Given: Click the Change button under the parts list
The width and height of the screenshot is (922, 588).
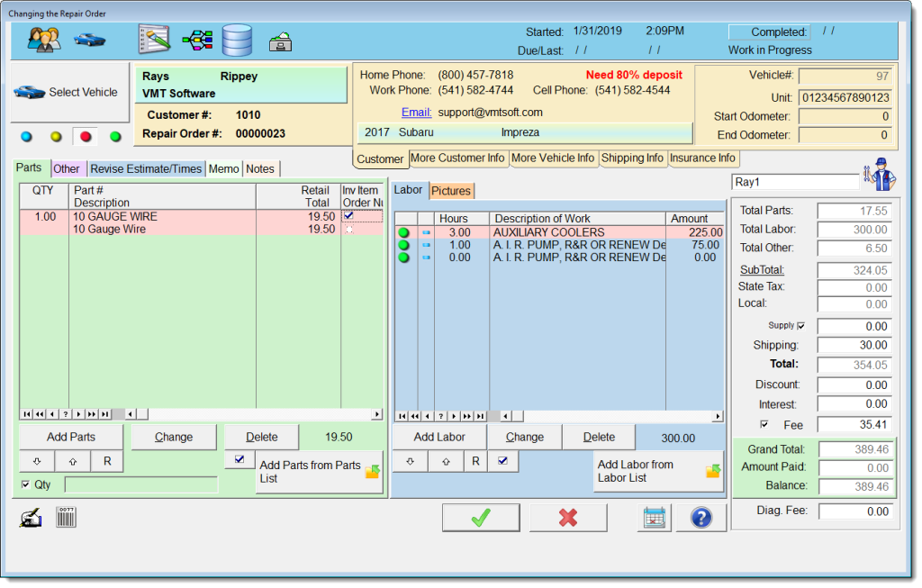Looking at the screenshot, I should (x=174, y=437).
